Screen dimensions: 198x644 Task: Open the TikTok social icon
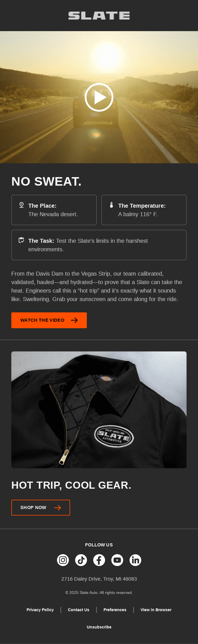coord(81,560)
